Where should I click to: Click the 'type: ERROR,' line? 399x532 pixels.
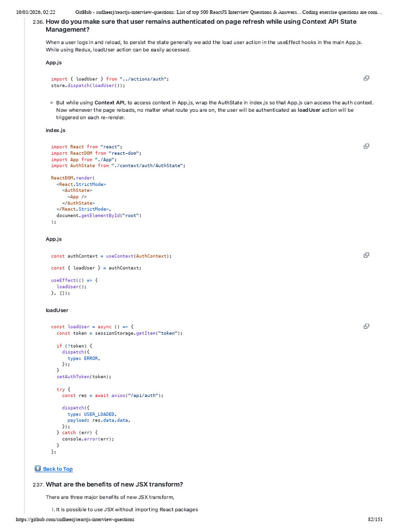click(84, 358)
